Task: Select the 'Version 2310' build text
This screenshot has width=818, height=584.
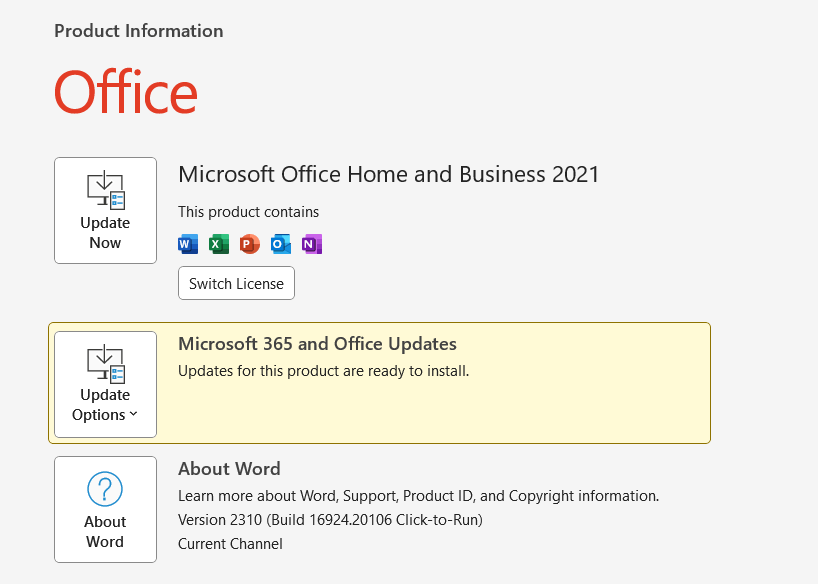Action: 330,520
